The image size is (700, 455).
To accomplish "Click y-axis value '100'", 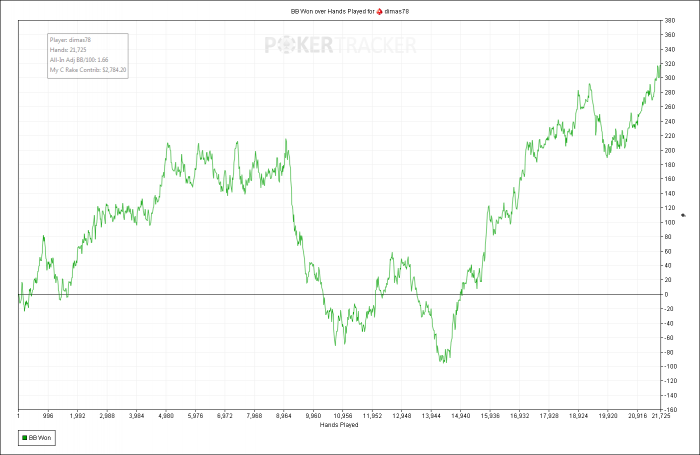I will tap(670, 222).
